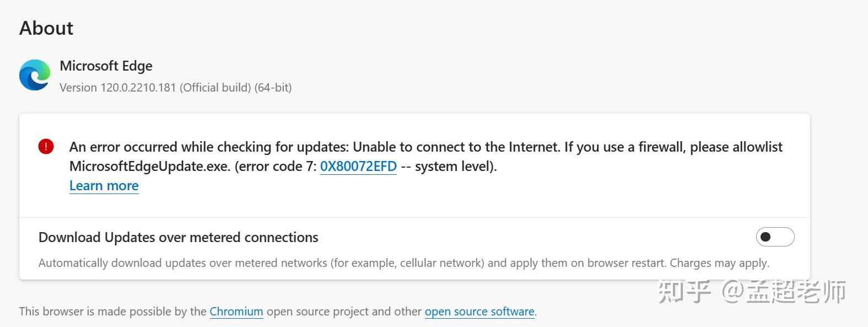Click the "Download Updates over metered connections" label
The image size is (868, 327).
178,238
